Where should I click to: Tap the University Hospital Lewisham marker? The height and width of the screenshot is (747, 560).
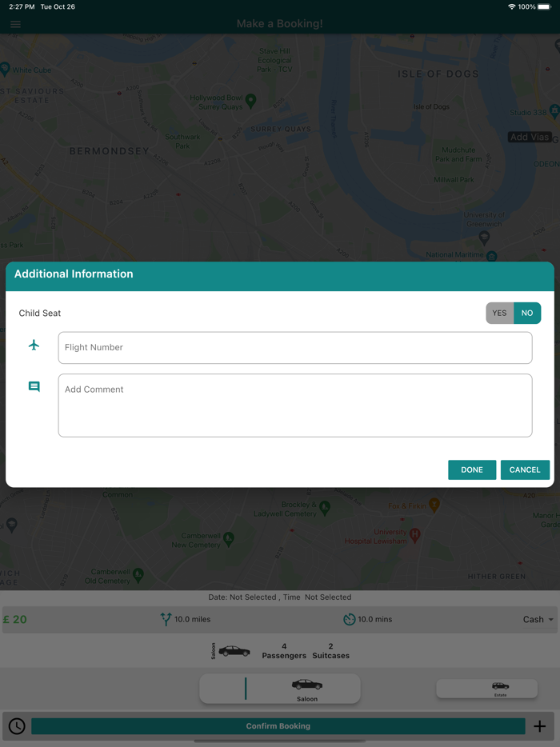[x=415, y=536]
